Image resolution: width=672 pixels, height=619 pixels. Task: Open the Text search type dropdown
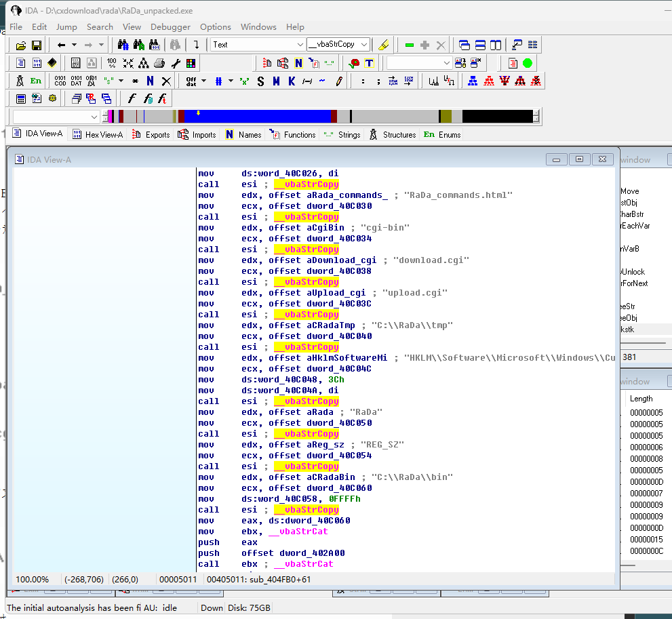[x=300, y=45]
